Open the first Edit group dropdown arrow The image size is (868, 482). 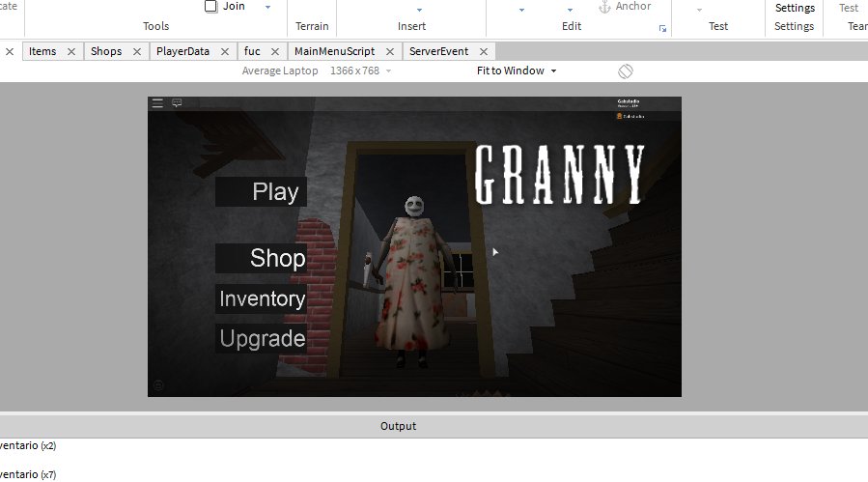pyautogui.click(x=521, y=10)
